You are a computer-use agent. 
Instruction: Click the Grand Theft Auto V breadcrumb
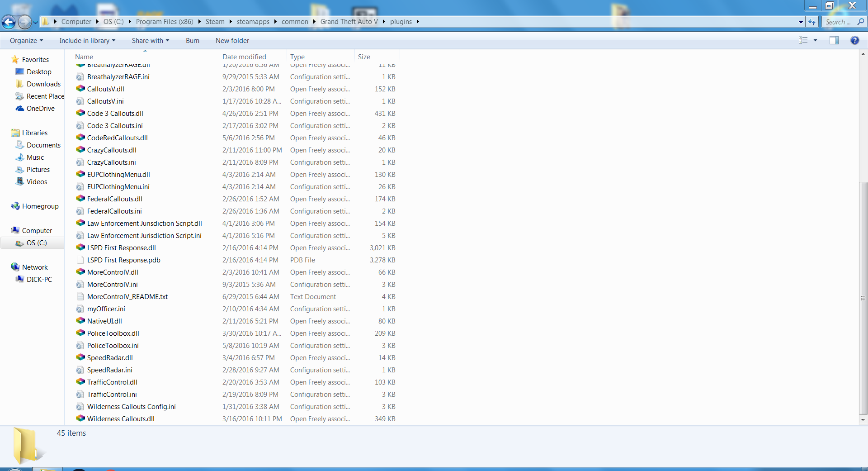(x=349, y=22)
